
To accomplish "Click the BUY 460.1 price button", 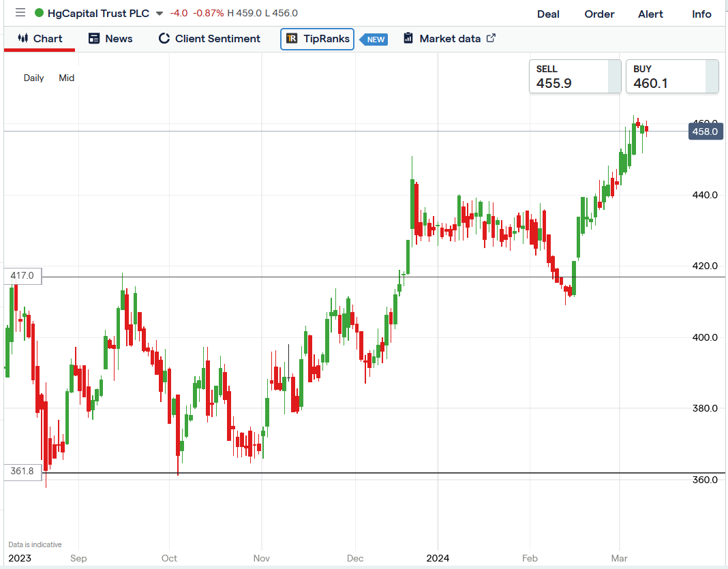I will coord(672,76).
